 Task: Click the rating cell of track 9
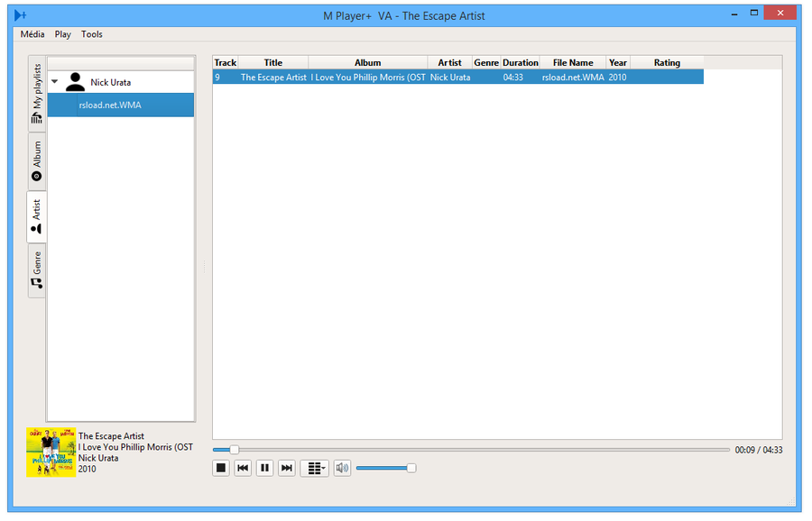(667, 78)
